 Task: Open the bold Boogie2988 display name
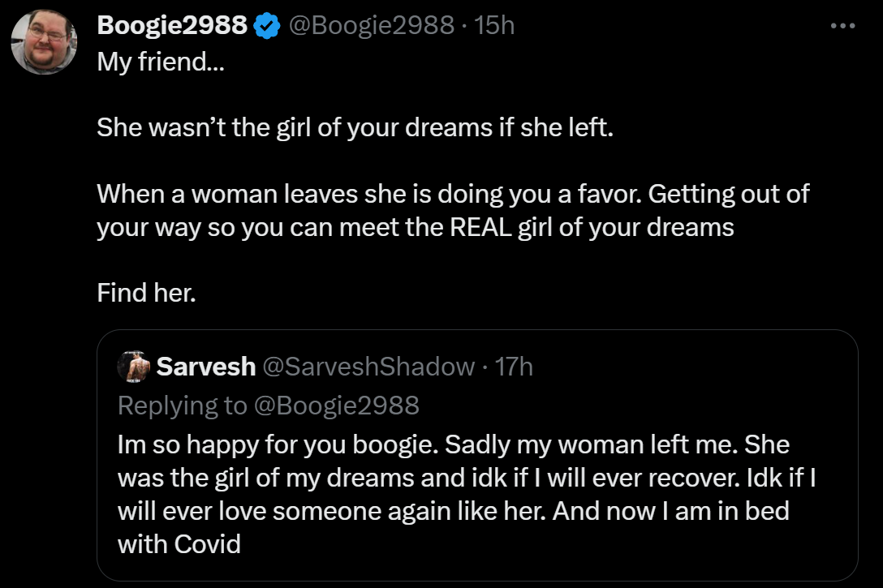(172, 26)
